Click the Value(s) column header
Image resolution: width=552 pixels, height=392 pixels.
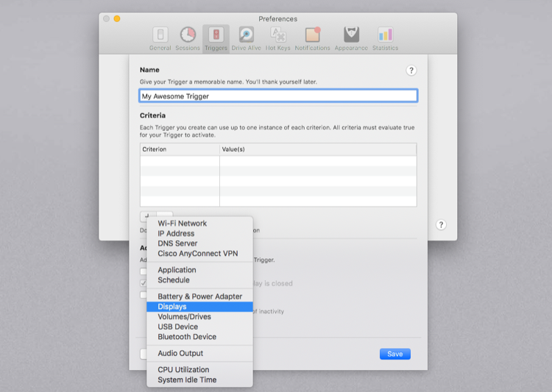tap(318, 149)
